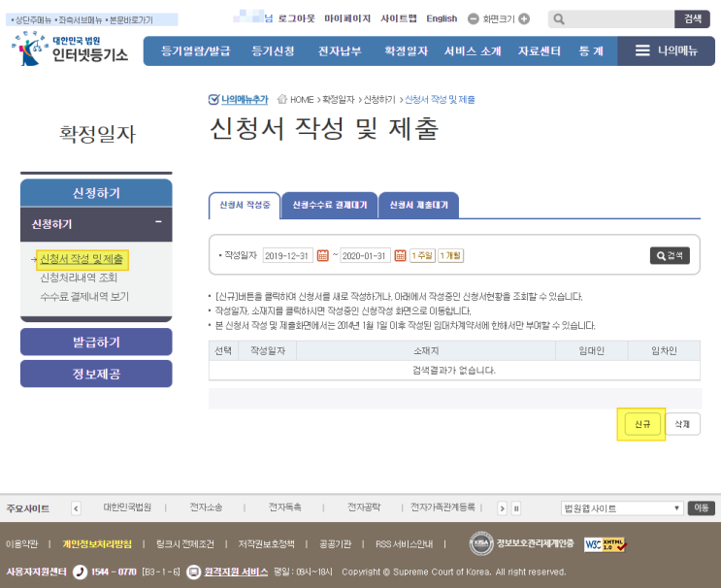Click the magnifier icon in top search box
Image resolution: width=721 pixels, height=588 pixels.
(559, 19)
